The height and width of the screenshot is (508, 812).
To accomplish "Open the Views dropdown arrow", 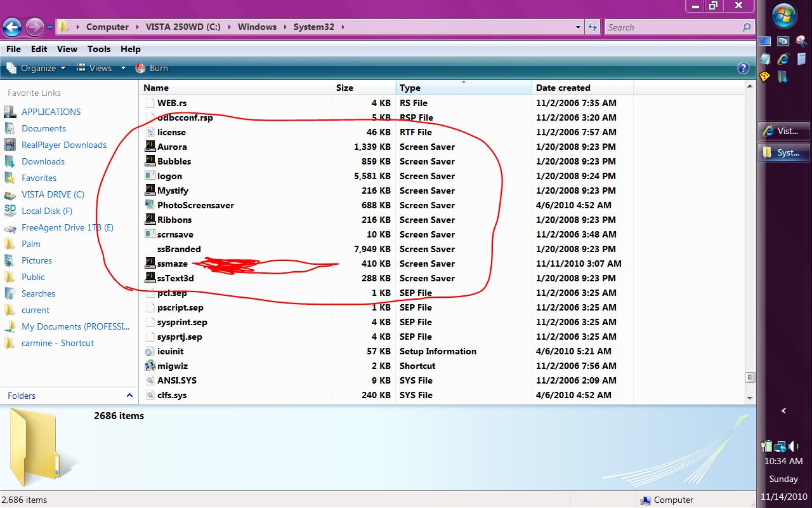I will point(123,68).
